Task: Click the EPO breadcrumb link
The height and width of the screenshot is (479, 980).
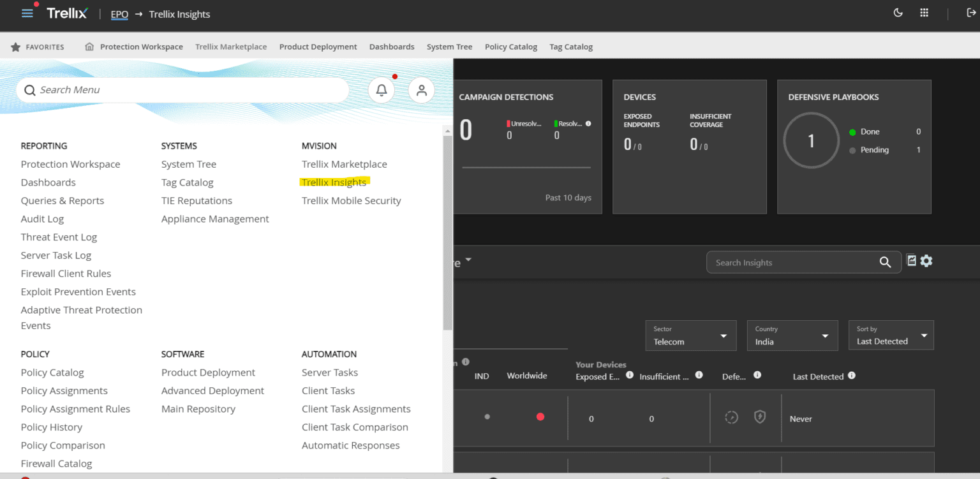Action: (119, 14)
